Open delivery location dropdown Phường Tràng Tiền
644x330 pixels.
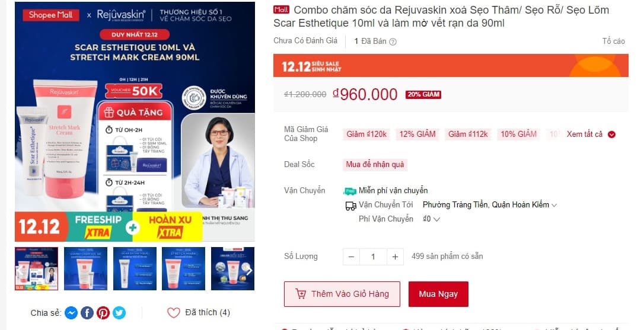pyautogui.click(x=490, y=204)
